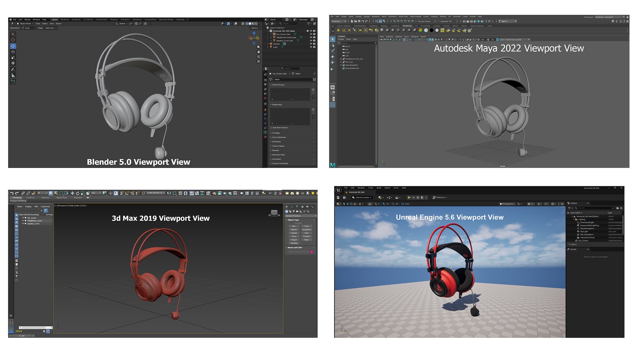Viewport: 644px width, 362px height.
Task: Click Undo arrow in 3ds Max toolbar
Action: pos(12,193)
